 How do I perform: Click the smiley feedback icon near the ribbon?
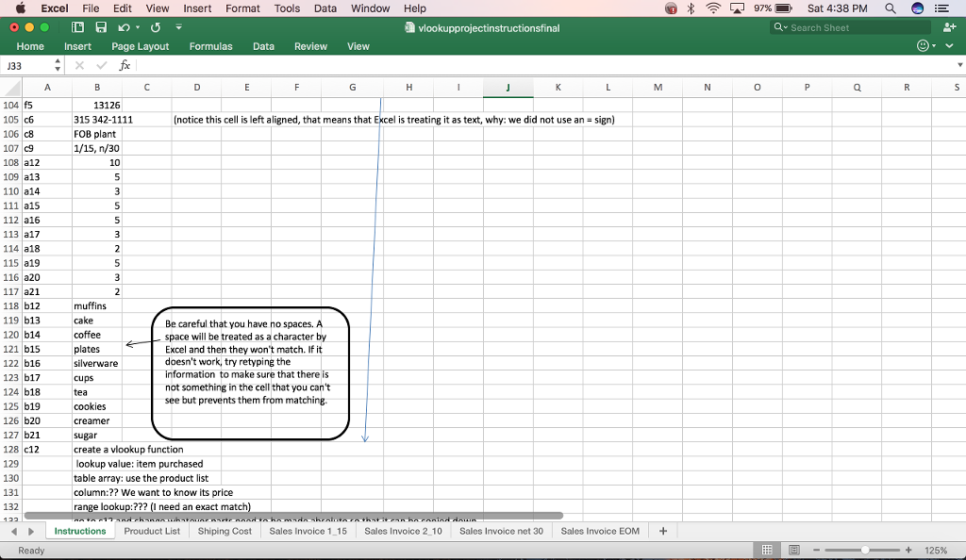923,45
